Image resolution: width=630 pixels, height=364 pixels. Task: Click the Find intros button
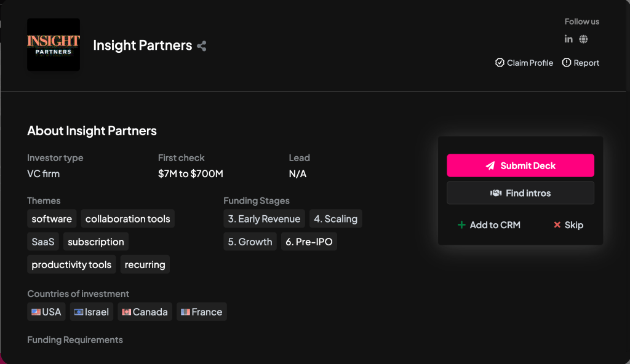(x=520, y=193)
